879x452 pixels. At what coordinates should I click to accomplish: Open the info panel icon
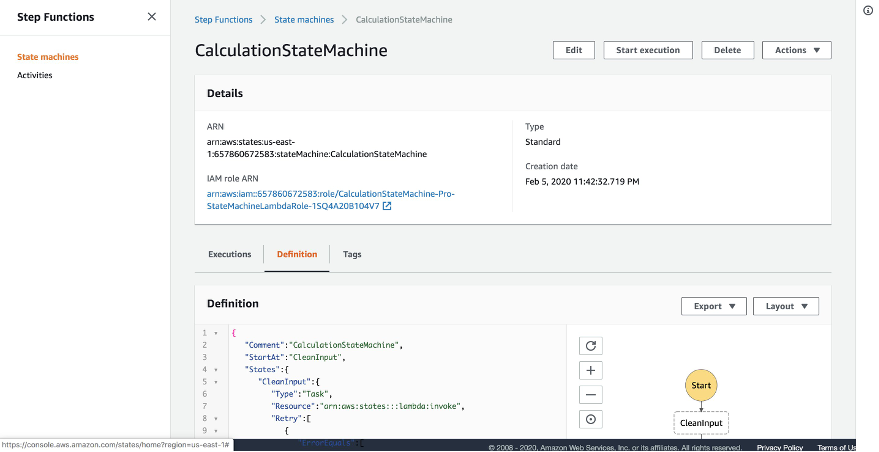868,11
